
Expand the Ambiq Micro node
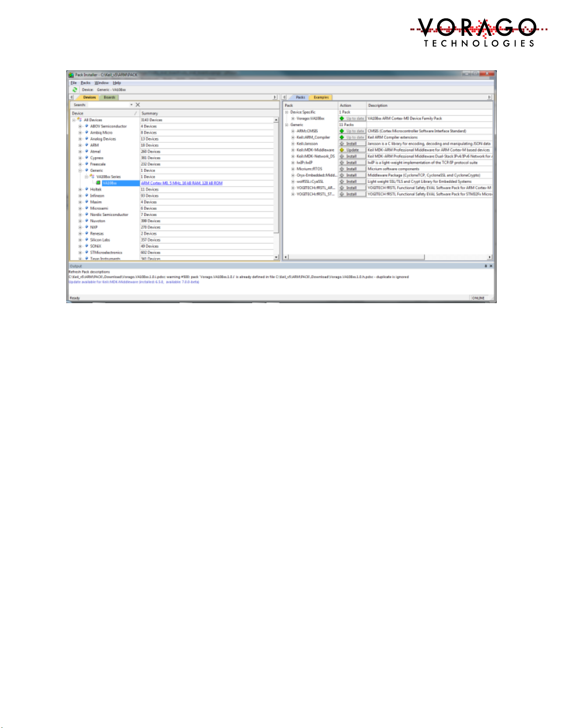[x=80, y=132]
